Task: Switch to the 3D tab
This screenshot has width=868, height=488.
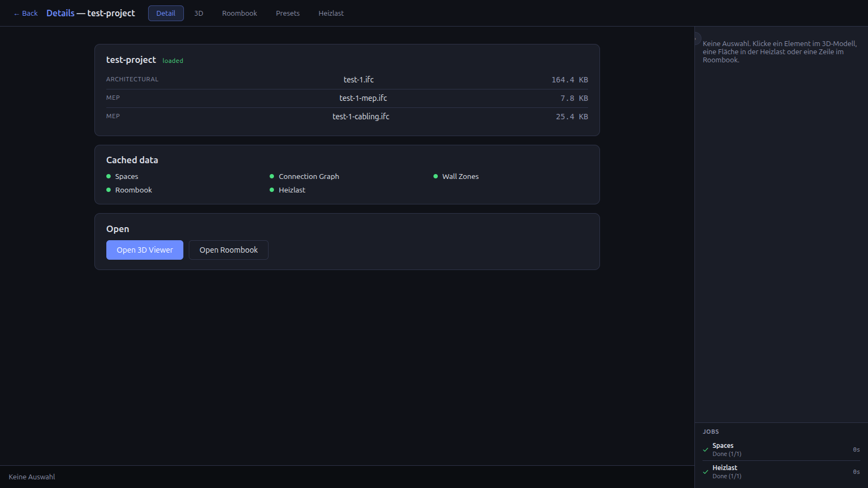Action: pos(199,13)
